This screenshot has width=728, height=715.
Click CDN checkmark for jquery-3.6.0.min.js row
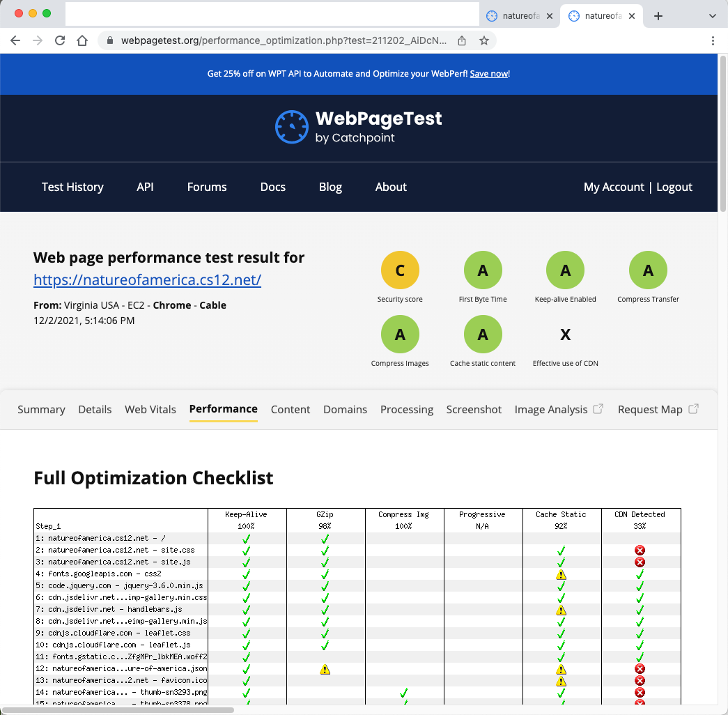click(x=640, y=586)
